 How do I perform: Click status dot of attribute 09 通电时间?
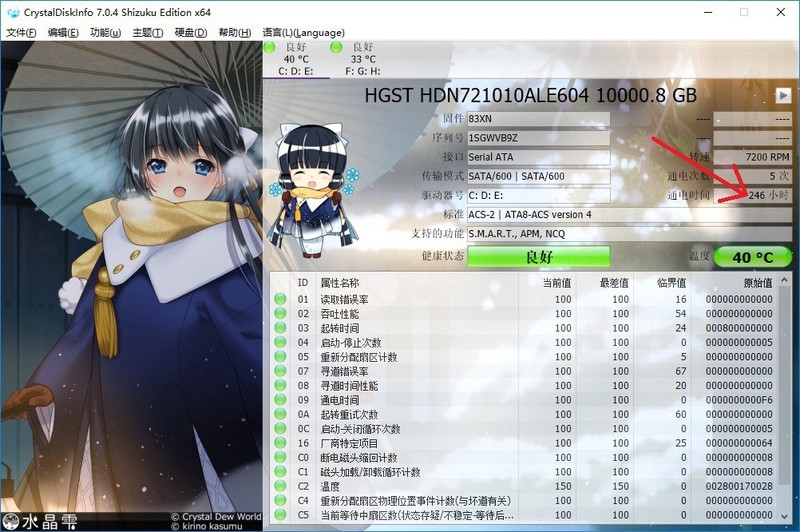pos(280,399)
